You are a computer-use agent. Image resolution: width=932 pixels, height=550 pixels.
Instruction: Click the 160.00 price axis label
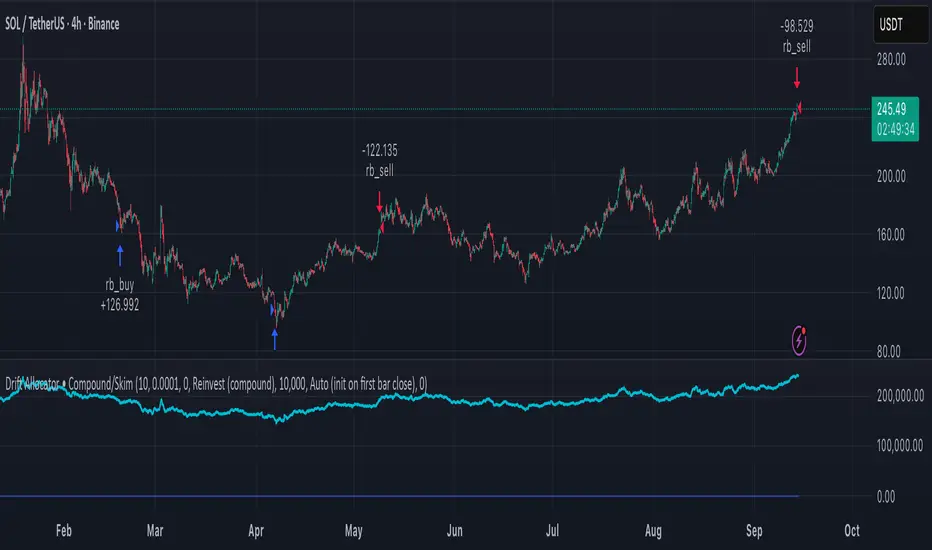(890, 235)
